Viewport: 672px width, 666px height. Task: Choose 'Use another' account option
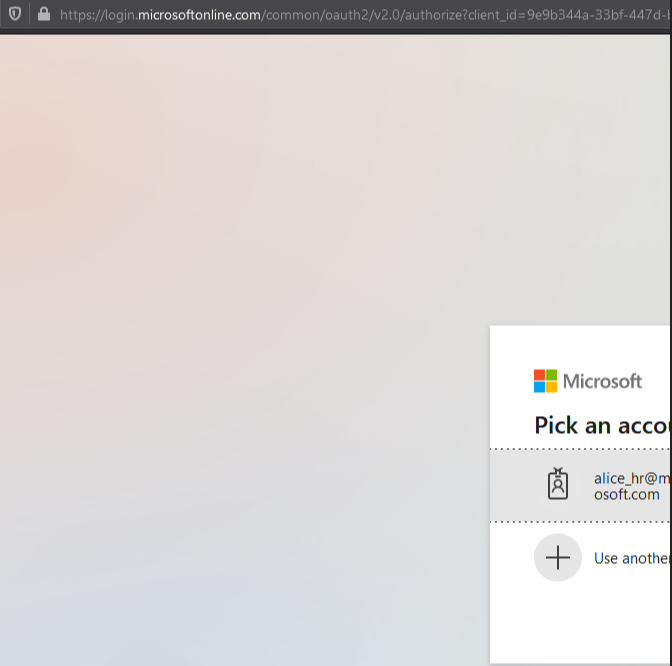(631, 558)
